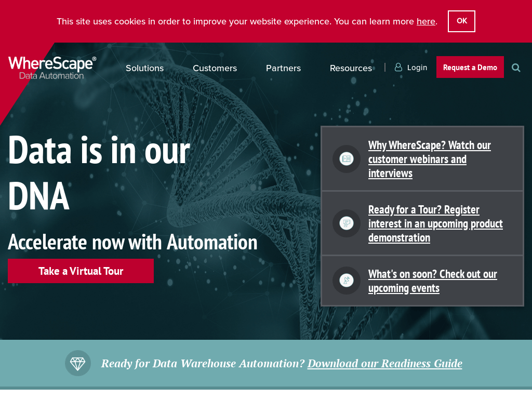Dismiss cookie notice with OK button
The height and width of the screenshot is (399, 532).
coord(461,21)
